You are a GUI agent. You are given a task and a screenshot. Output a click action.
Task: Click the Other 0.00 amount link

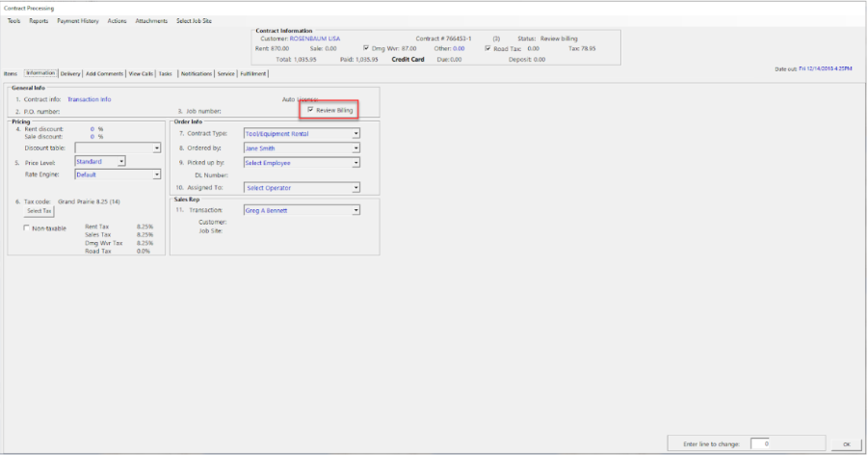point(459,49)
